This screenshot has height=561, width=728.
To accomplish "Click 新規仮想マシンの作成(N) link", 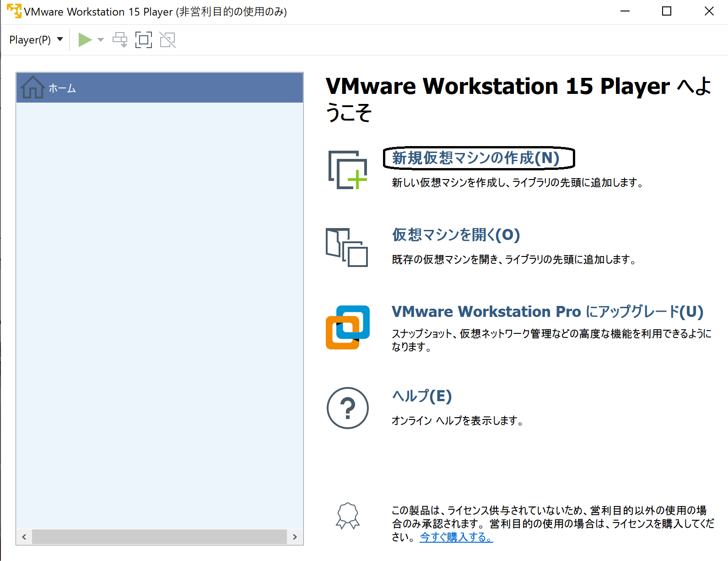I will pyautogui.click(x=476, y=158).
